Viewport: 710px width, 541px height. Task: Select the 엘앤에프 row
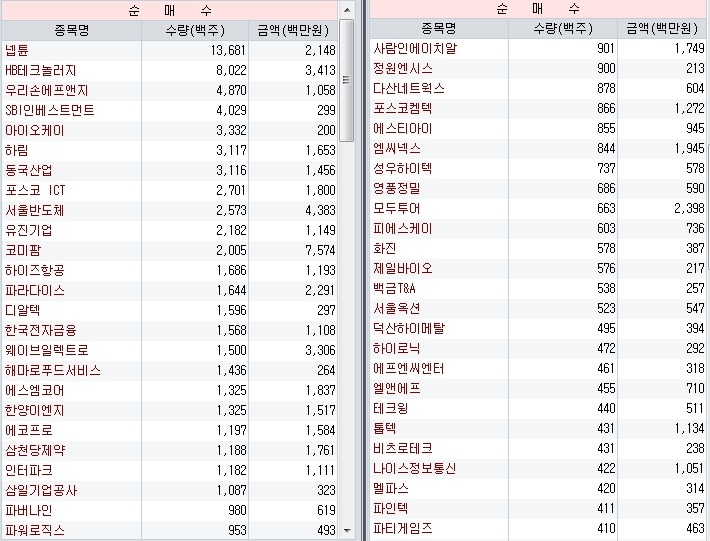(538, 388)
